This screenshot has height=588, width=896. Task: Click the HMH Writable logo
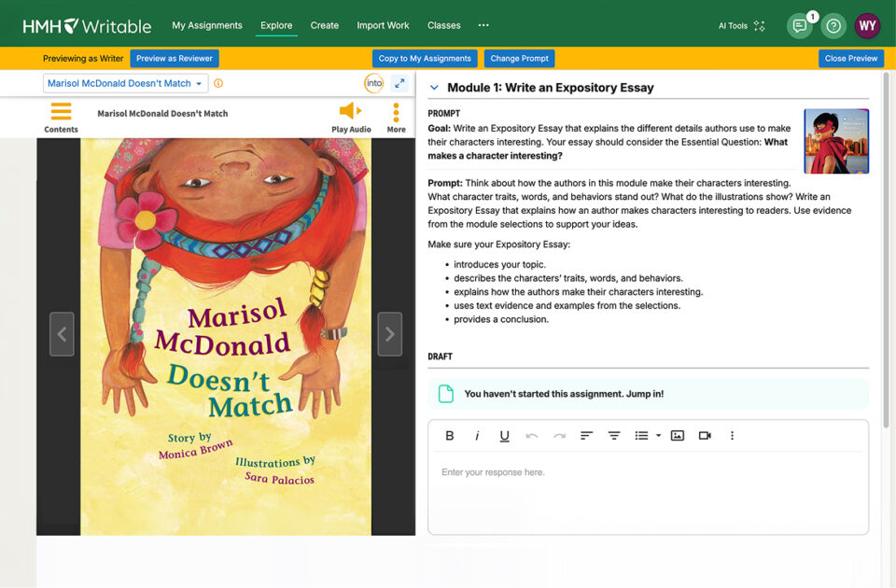pyautogui.click(x=87, y=26)
